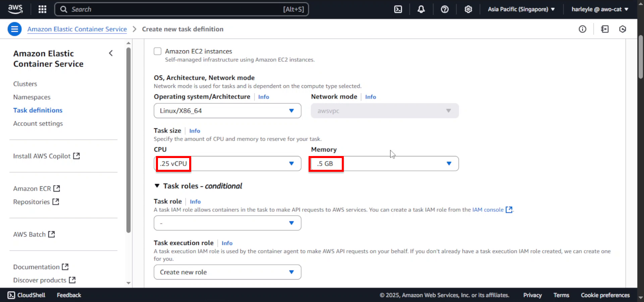This screenshot has width=644, height=302.
Task: Click Info next to Operating system/Architecture
Action: click(x=264, y=97)
